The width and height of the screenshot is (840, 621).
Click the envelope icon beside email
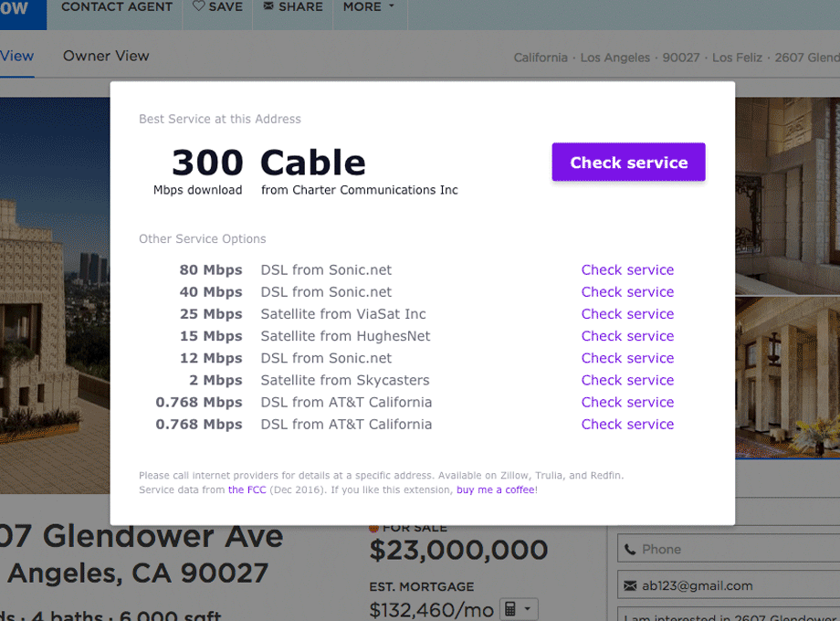point(630,585)
